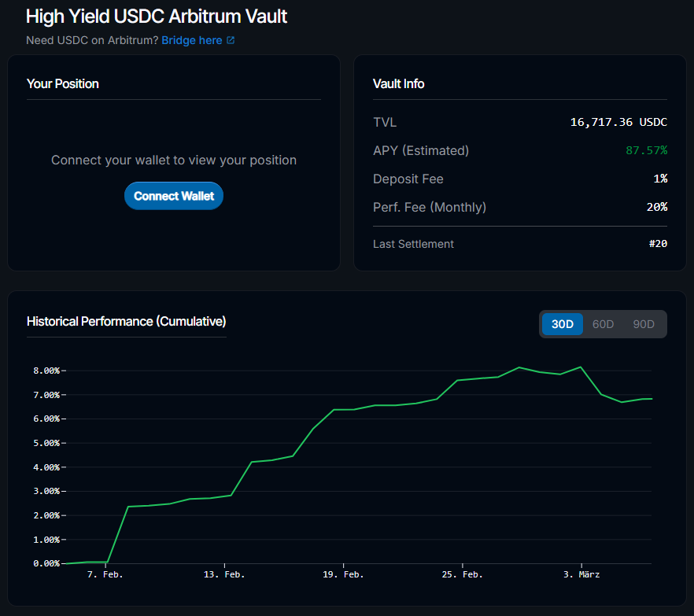Click the 8.00% y-axis label
This screenshot has height=616, width=694.
(46, 371)
